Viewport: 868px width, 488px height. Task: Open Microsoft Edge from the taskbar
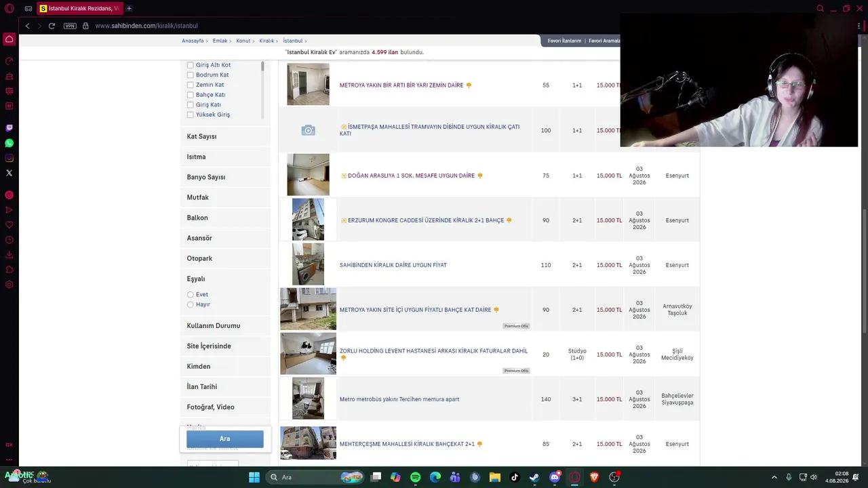click(435, 477)
